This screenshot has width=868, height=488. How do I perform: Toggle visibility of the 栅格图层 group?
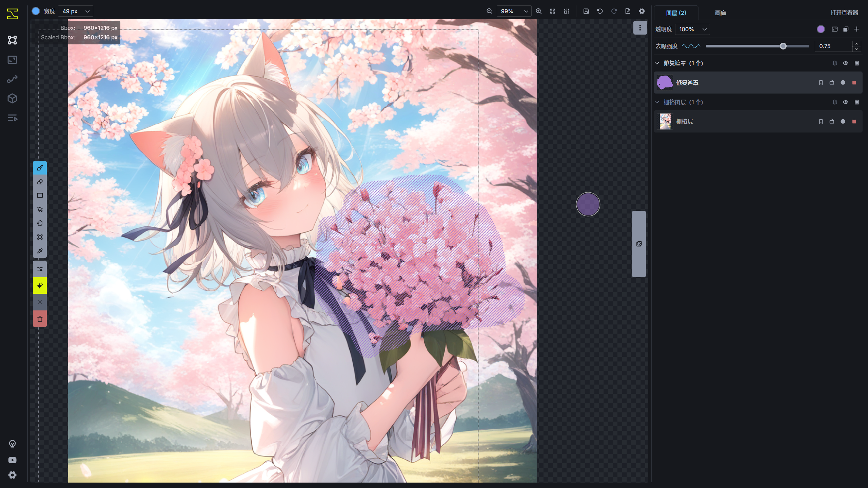click(x=845, y=102)
